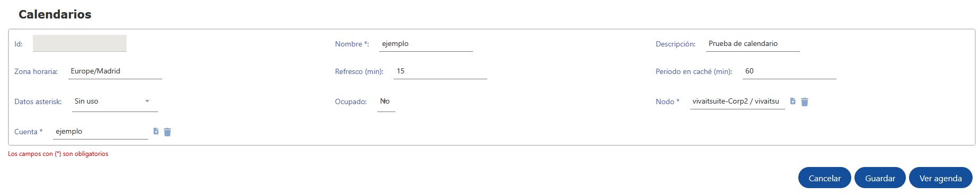
Task: Click the greyed-out Id field
Action: point(79,43)
